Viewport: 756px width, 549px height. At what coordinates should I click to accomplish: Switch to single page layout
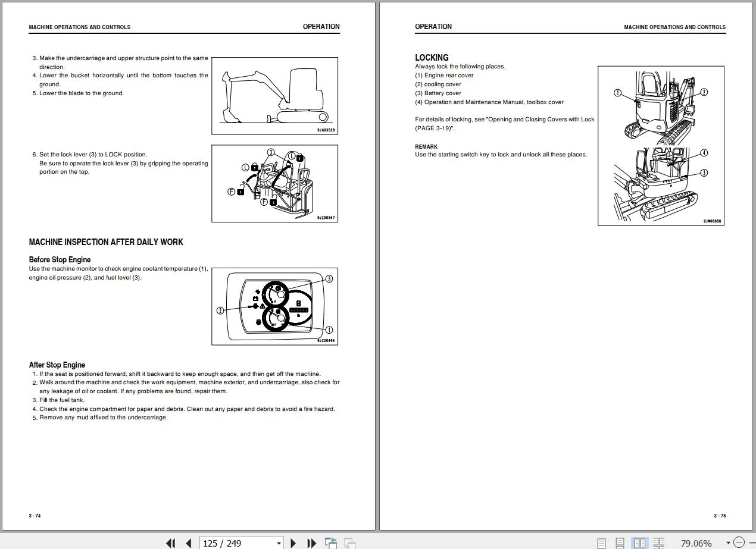point(602,543)
